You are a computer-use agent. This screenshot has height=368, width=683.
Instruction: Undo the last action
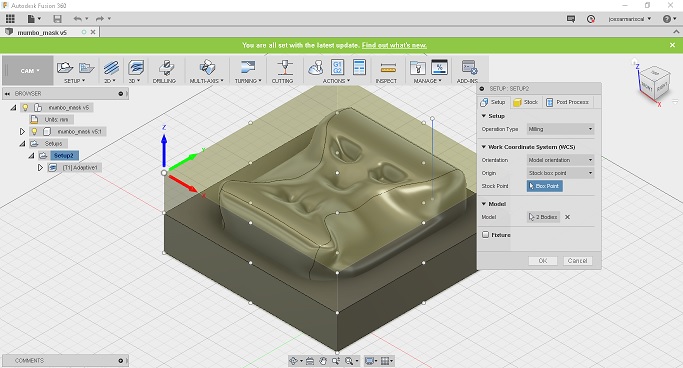click(78, 19)
